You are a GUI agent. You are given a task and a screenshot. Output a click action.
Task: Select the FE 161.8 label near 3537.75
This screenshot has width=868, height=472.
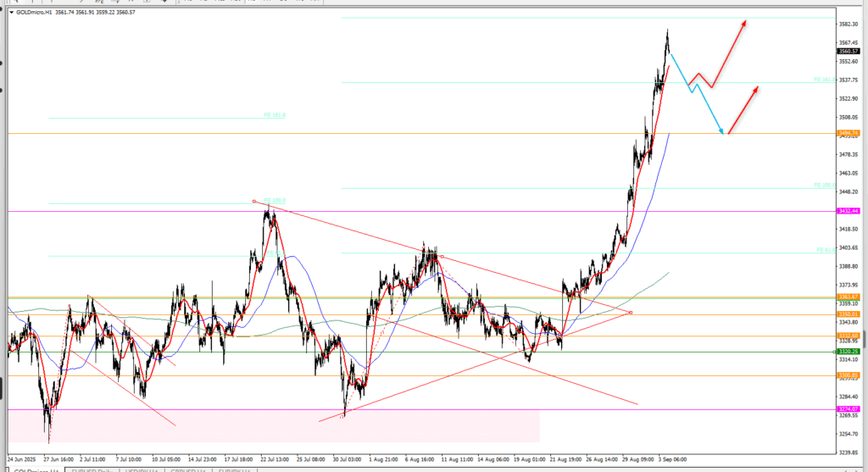[x=824, y=80]
